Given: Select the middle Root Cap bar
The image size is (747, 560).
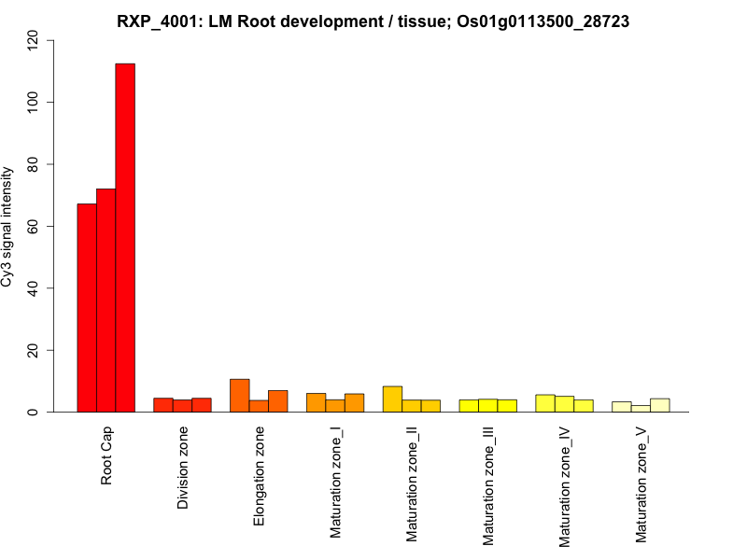Looking at the screenshot, I should (106, 301).
